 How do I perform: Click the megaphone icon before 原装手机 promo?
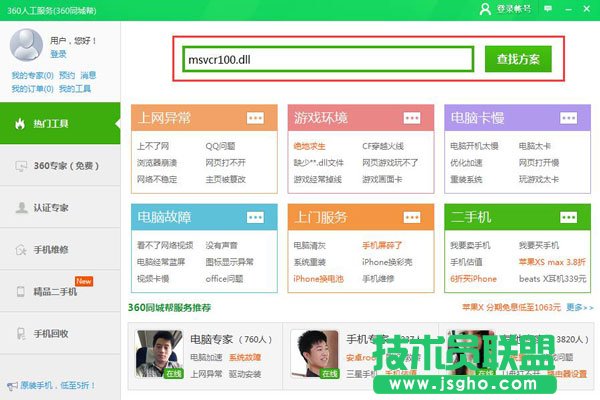tap(9, 384)
